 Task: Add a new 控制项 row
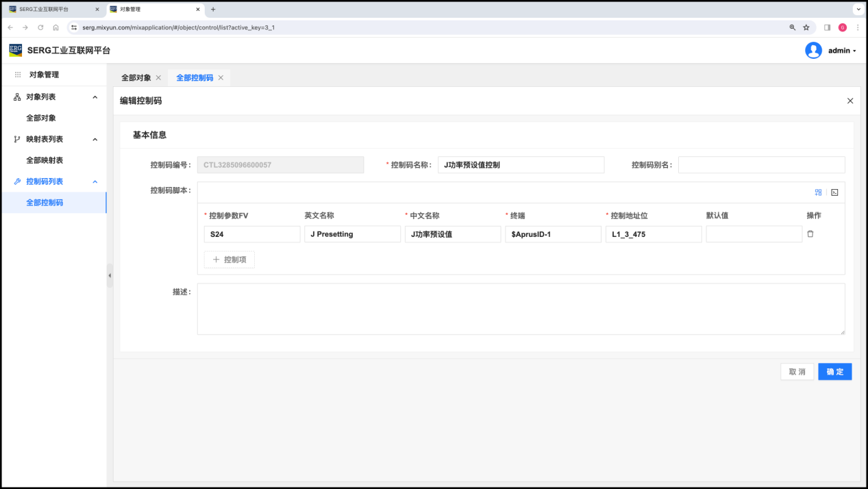pos(230,260)
